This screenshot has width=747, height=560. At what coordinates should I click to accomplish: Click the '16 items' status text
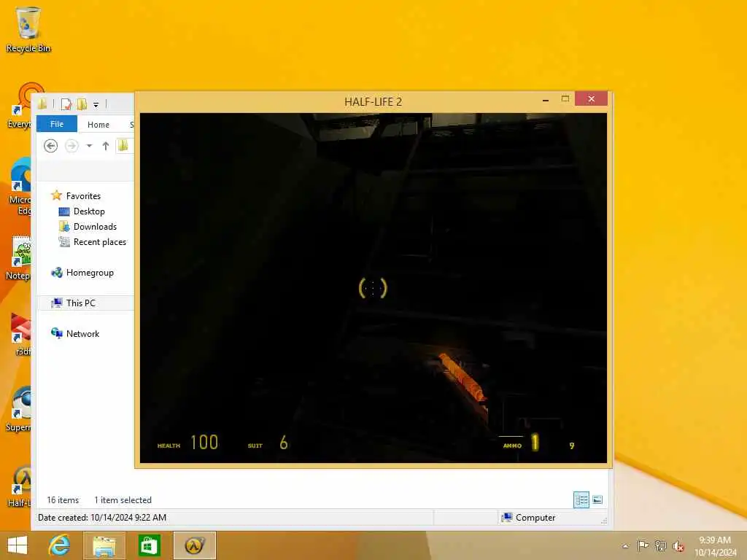pyautogui.click(x=63, y=500)
